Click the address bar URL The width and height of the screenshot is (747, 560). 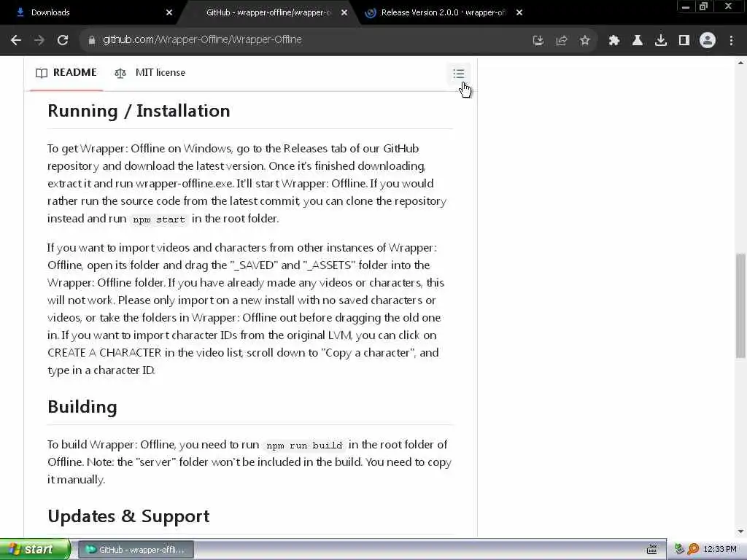[x=202, y=40]
